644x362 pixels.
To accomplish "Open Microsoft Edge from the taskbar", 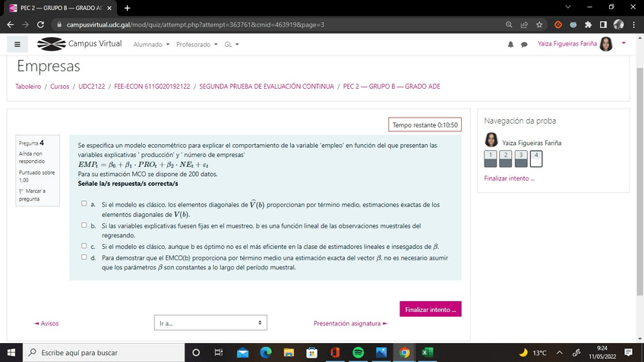I will click(x=266, y=353).
